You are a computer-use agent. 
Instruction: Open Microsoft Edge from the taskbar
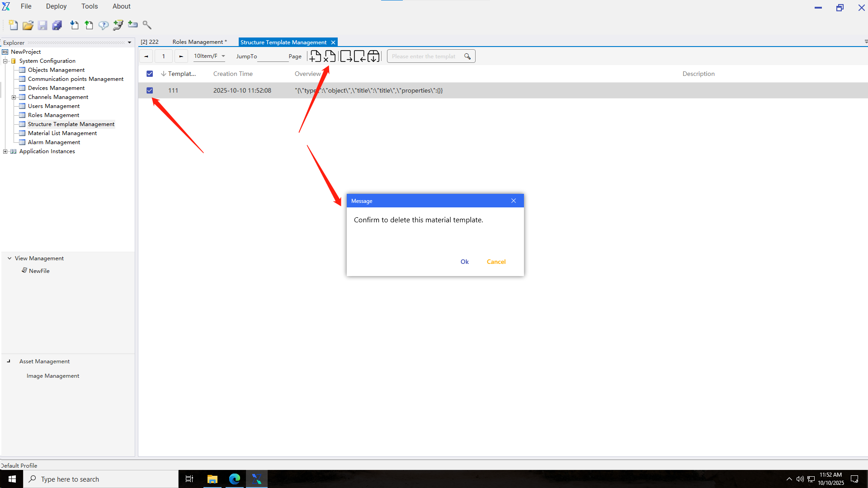(x=234, y=479)
